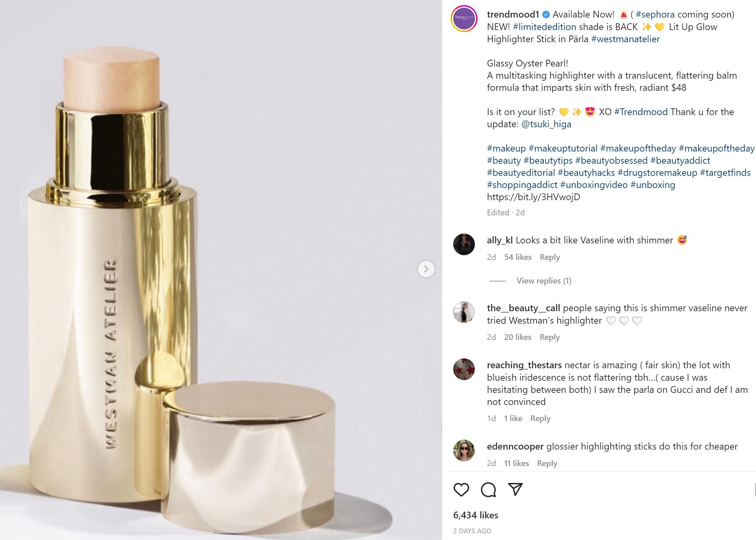Open the__beauty__call profile avatar
The height and width of the screenshot is (540, 756).
(464, 312)
